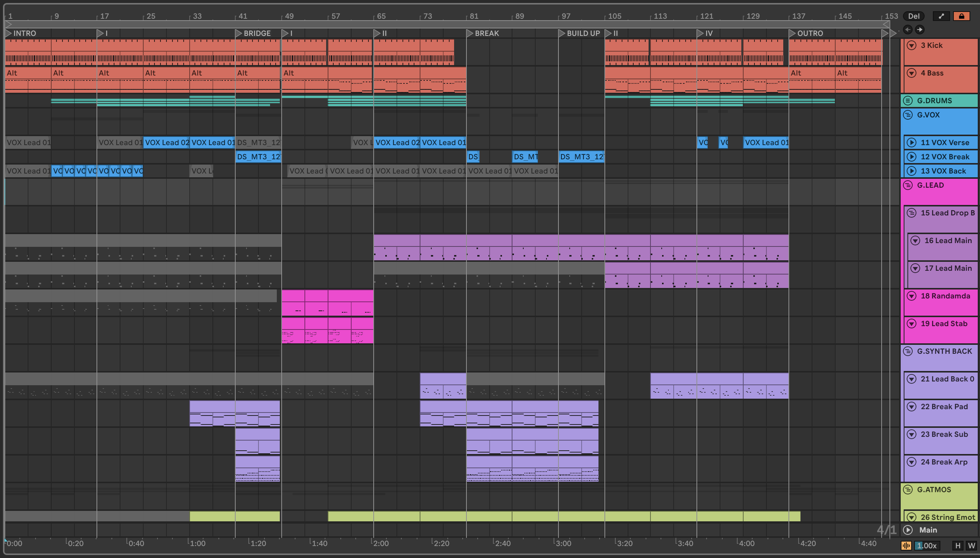Image resolution: width=980 pixels, height=558 pixels.
Task: Jump to the OUTRO locator
Action: pos(792,33)
